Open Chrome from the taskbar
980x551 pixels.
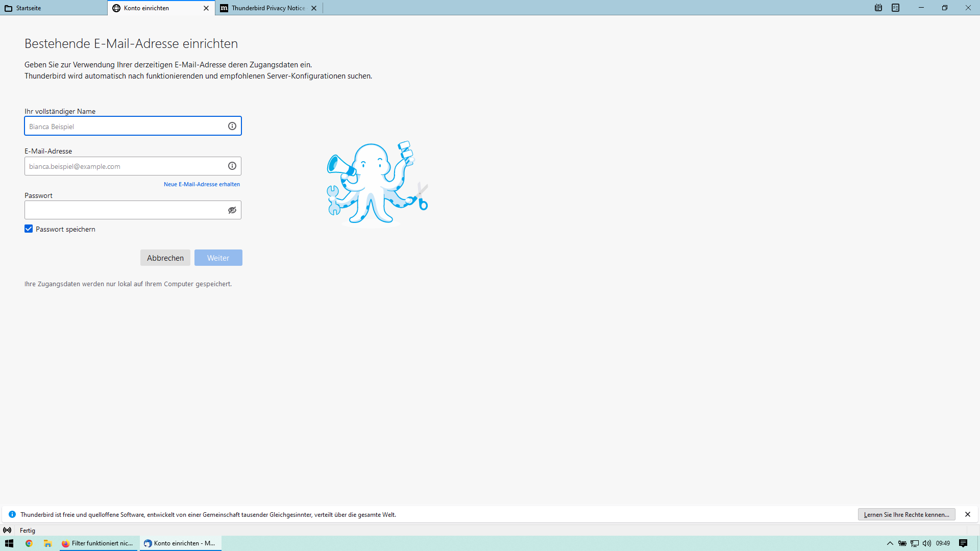pyautogui.click(x=29, y=543)
